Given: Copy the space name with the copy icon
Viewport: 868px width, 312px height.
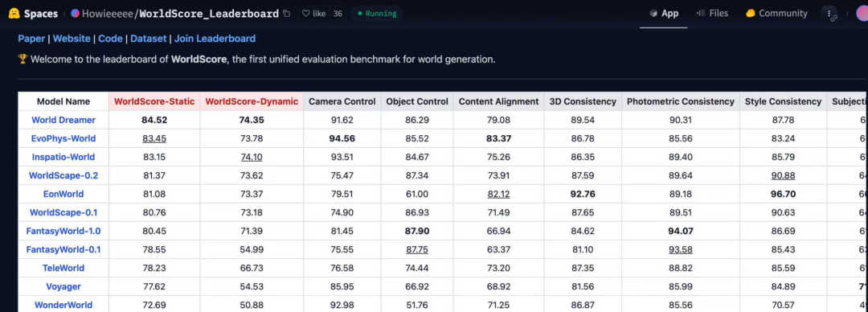Looking at the screenshot, I should coord(286,14).
